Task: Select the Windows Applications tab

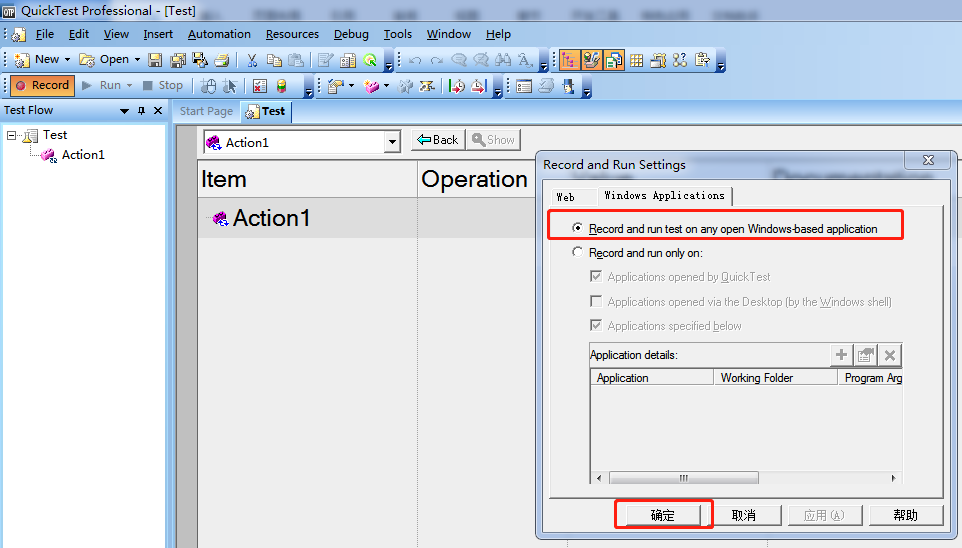Action: pyautogui.click(x=664, y=195)
